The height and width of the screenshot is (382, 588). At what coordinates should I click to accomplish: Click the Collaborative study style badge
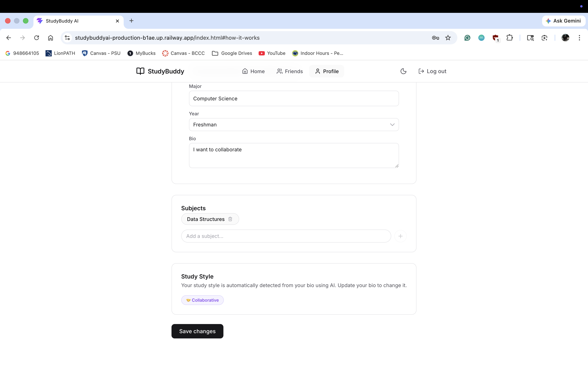202,300
